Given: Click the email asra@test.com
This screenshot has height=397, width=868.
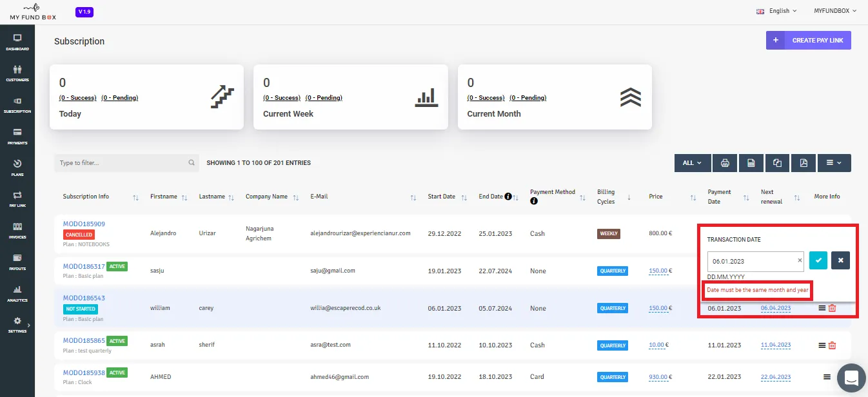Looking at the screenshot, I should 330,345.
